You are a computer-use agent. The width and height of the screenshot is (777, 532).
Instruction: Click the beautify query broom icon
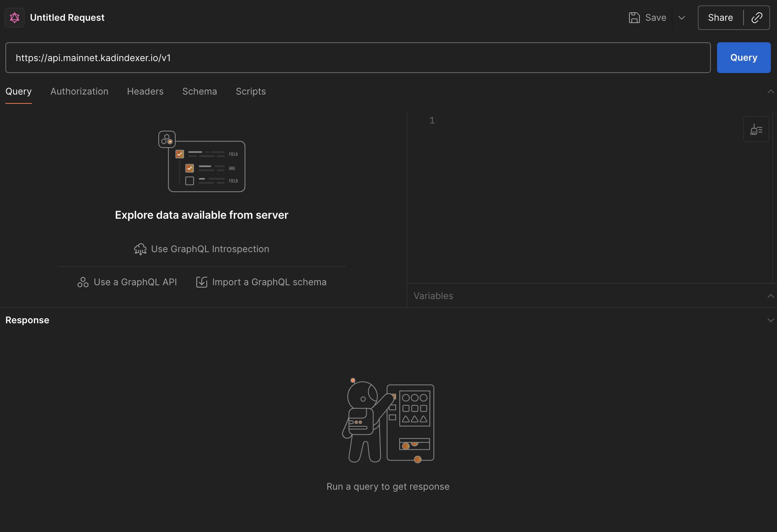click(x=756, y=130)
